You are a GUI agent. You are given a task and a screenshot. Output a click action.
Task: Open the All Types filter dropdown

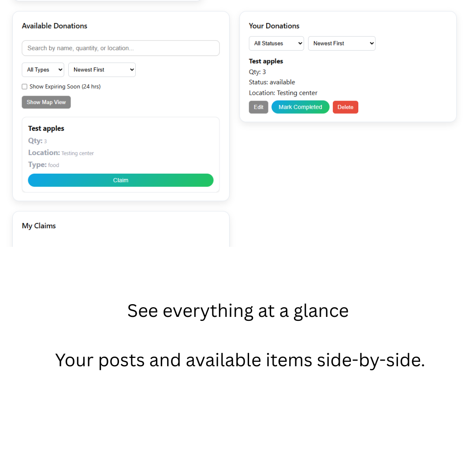coord(43,70)
